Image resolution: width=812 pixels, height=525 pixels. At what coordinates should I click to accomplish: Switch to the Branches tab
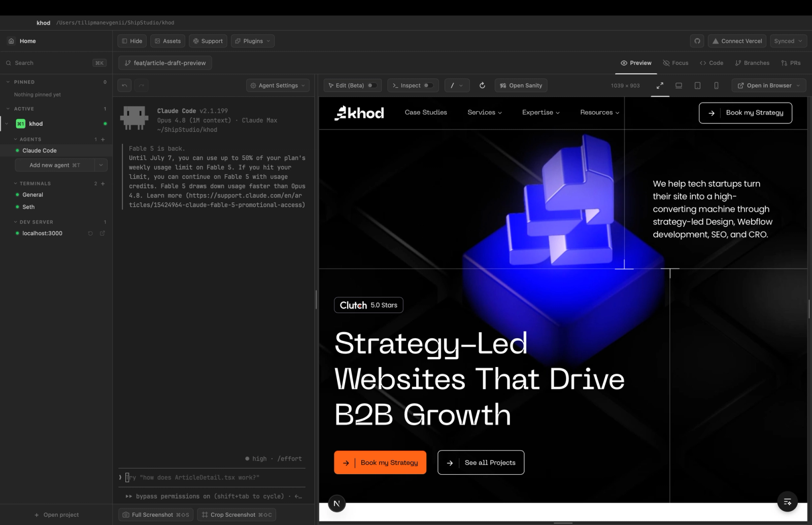(752, 63)
